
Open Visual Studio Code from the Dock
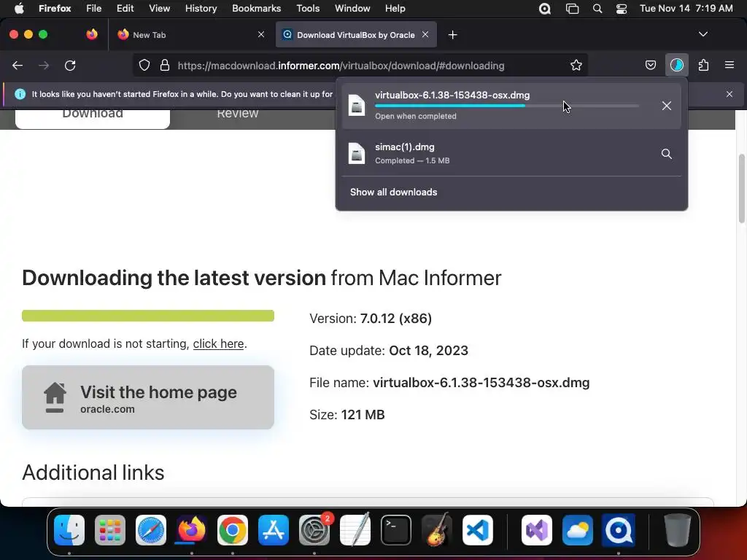point(478,530)
